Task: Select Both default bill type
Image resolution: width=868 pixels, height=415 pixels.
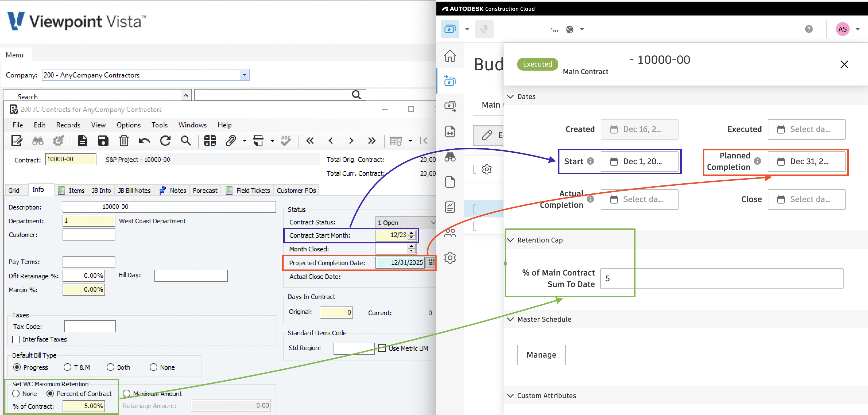Action: tap(110, 367)
